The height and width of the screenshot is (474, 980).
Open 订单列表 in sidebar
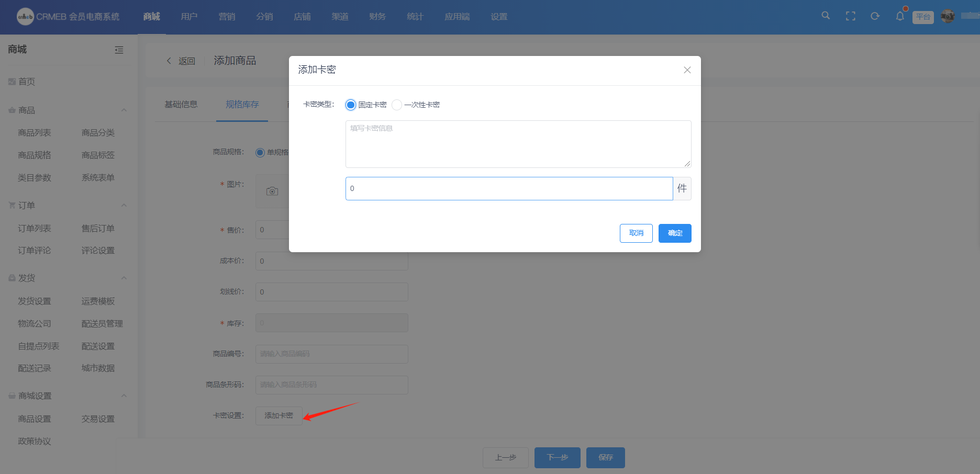pos(35,229)
